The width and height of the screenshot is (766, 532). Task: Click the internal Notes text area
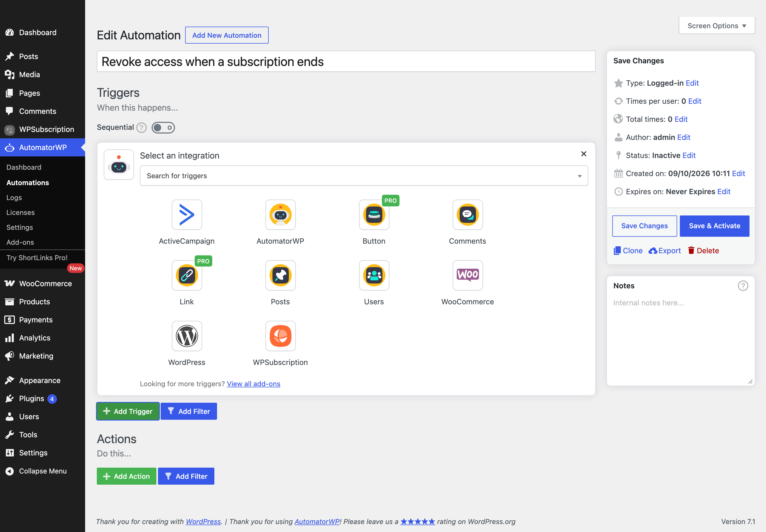681,340
